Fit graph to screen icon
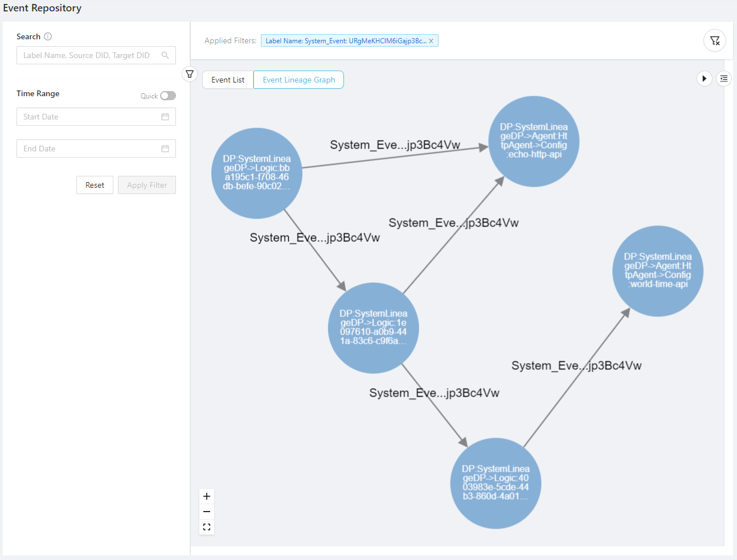The width and height of the screenshot is (737, 560). click(x=207, y=527)
